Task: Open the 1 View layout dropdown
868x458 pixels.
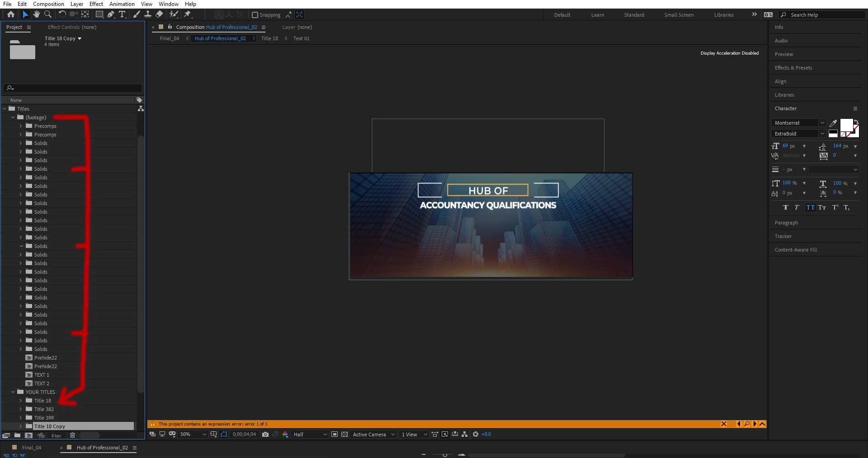Action: pyautogui.click(x=414, y=435)
